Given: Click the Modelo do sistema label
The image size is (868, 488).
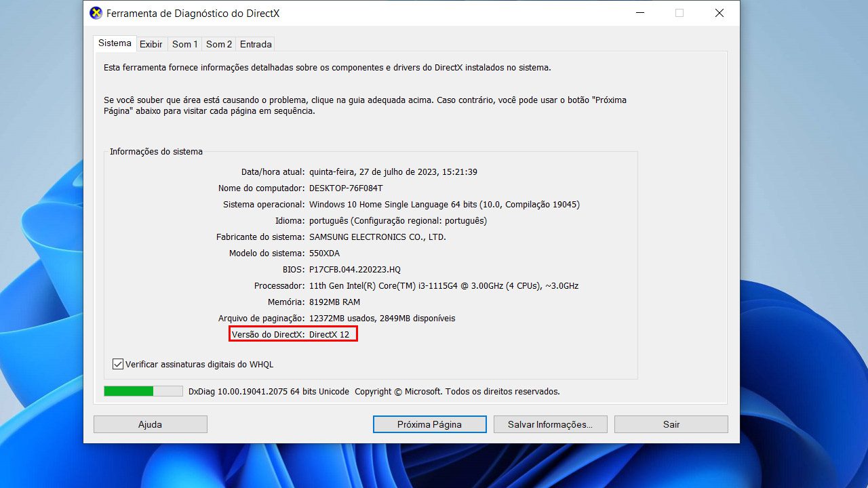Looking at the screenshot, I should click(267, 253).
